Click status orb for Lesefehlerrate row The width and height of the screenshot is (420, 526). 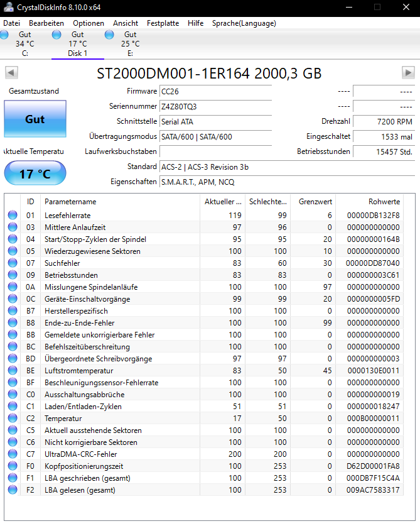[x=13, y=215]
